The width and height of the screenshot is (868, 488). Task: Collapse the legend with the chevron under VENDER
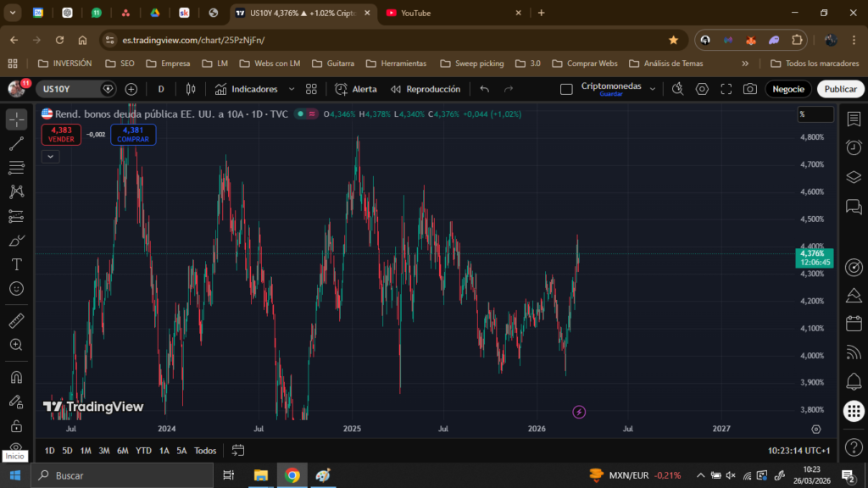pos(50,156)
